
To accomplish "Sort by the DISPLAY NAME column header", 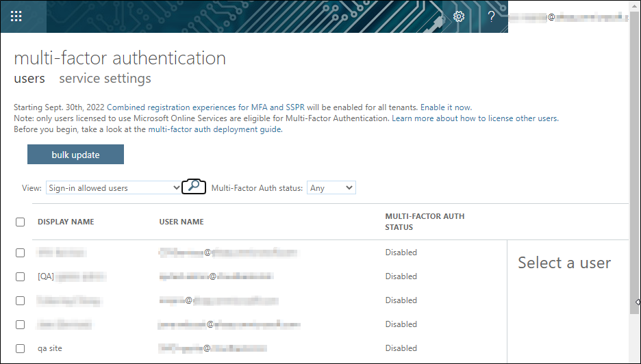I will [66, 222].
